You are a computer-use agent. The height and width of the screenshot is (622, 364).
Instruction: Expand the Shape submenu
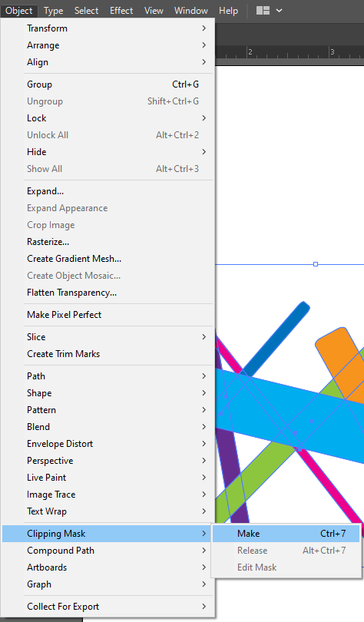pos(108,392)
